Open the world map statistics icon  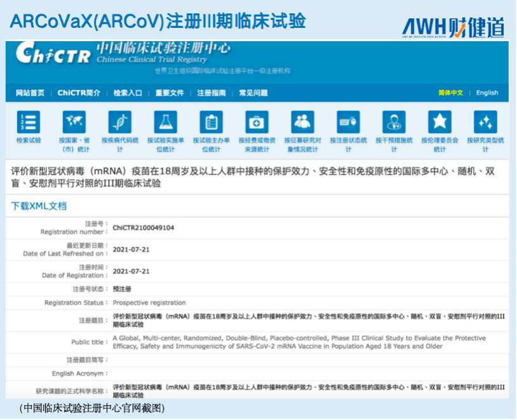[x=74, y=122]
